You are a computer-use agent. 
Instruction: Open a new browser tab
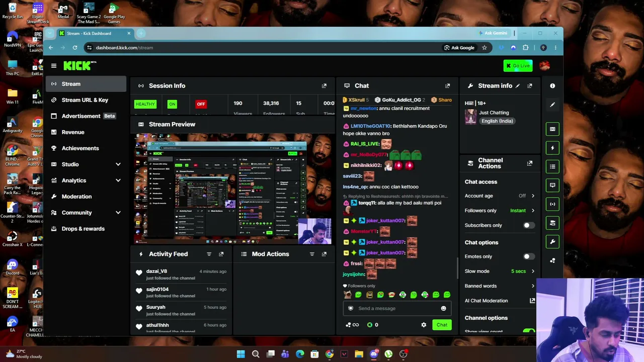141,33
